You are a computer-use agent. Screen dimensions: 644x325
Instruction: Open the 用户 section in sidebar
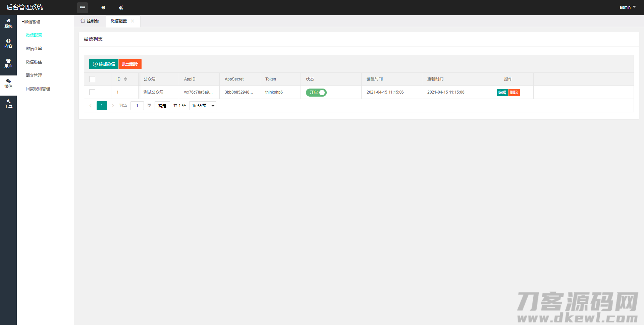[x=8, y=63]
